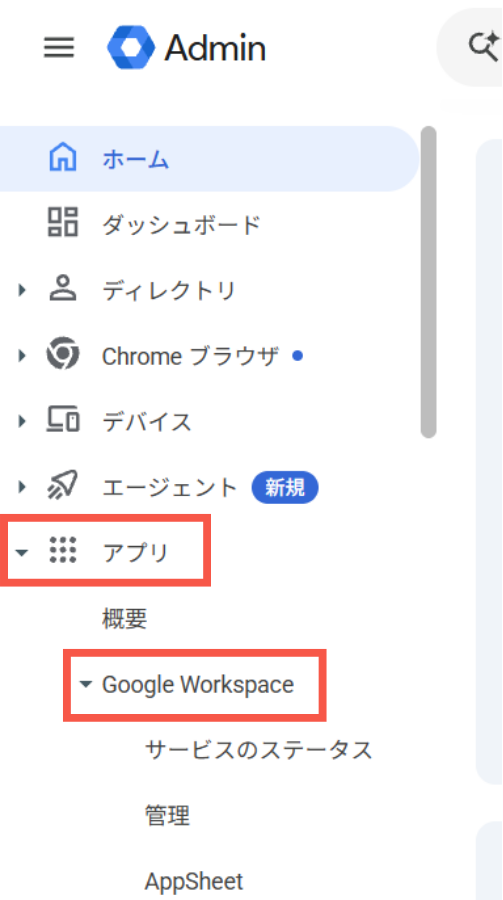This screenshot has height=900, width=503.
Task: Expand the Chrome ブラウザ section arrow
Action: click(22, 355)
